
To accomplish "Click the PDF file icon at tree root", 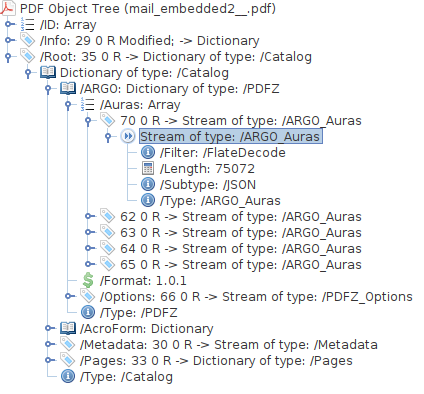I will [8, 8].
